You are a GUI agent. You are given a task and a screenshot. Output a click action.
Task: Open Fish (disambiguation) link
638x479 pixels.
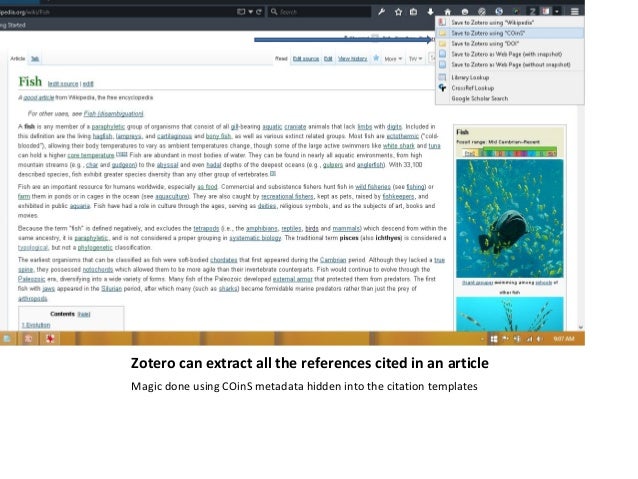coord(113,114)
